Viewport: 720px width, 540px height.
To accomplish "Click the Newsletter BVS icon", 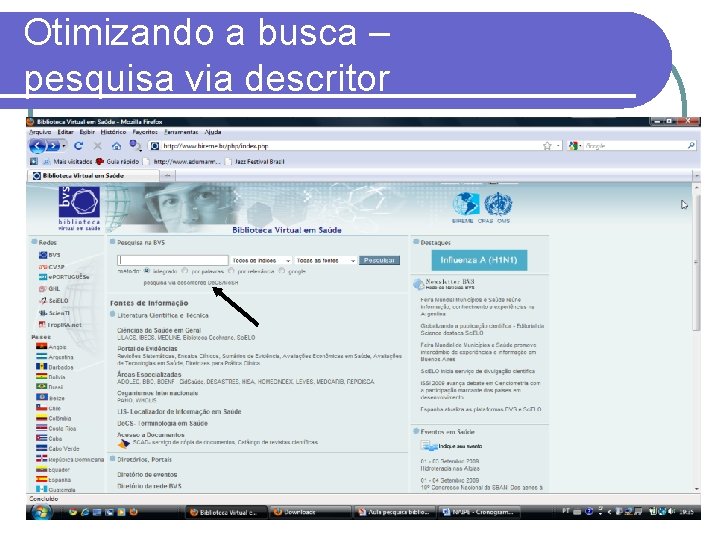I will click(x=418, y=285).
